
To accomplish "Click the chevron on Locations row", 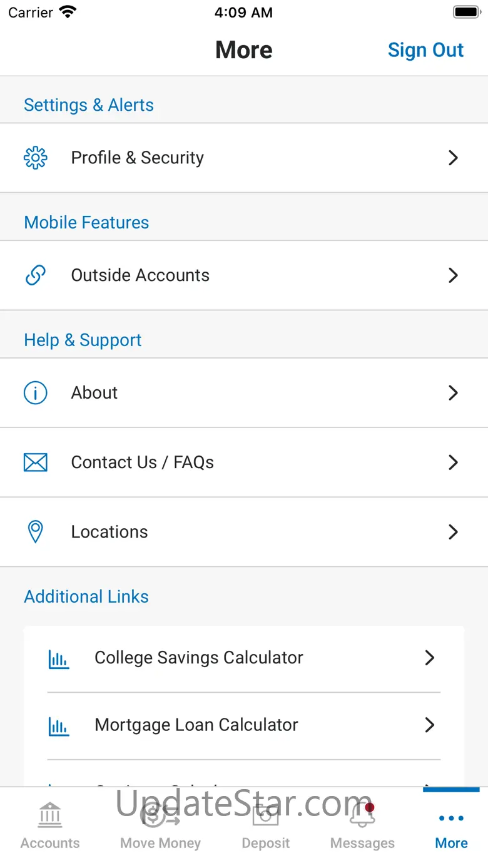I will (454, 532).
